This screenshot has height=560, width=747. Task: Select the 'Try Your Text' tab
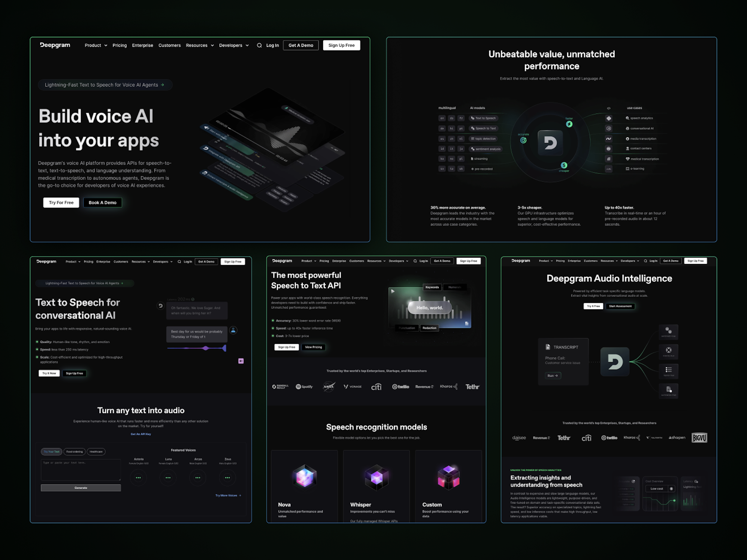tap(52, 452)
